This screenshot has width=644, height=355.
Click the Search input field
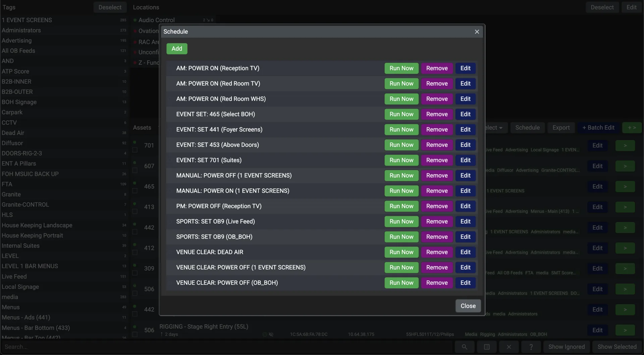[x=226, y=347]
